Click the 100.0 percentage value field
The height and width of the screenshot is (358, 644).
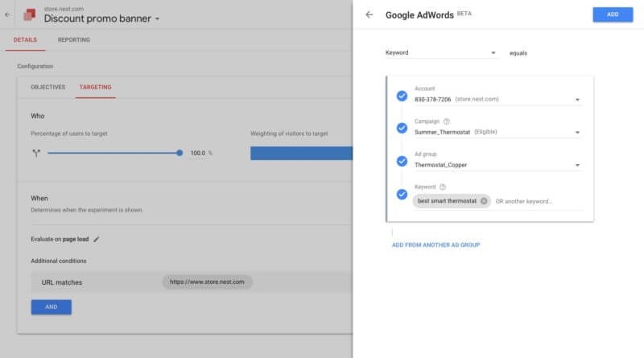[198, 153]
